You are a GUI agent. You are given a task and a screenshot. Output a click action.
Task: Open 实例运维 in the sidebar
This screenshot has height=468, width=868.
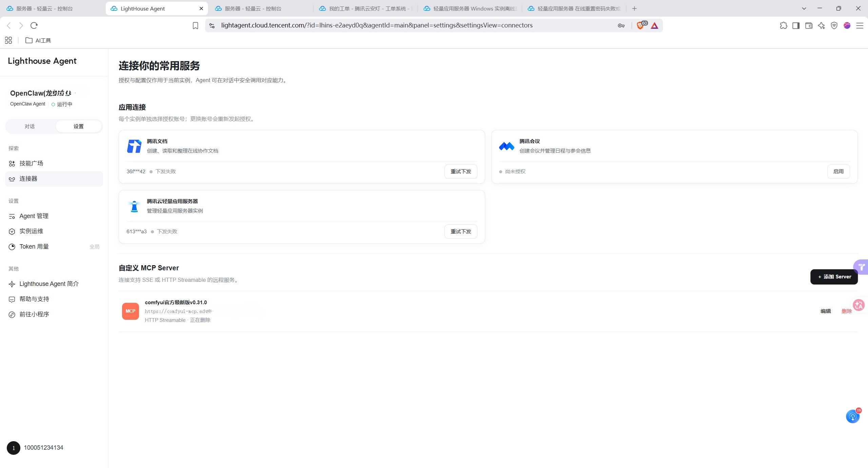pyautogui.click(x=54, y=232)
